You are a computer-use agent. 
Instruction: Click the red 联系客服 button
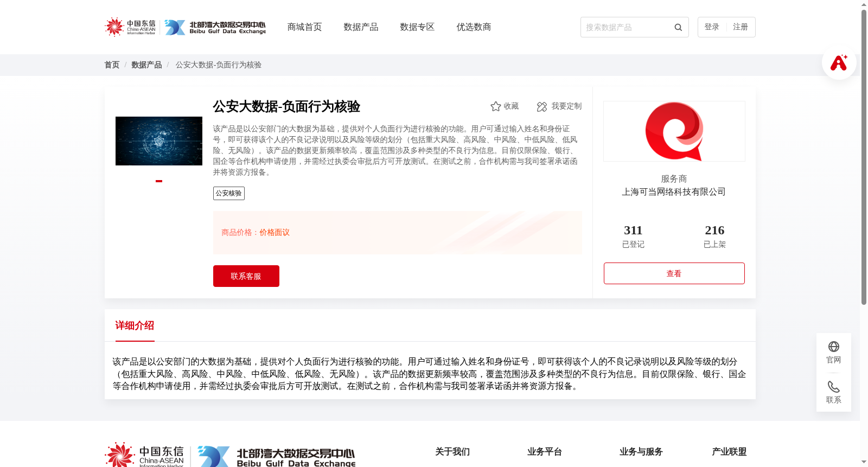pos(246,276)
